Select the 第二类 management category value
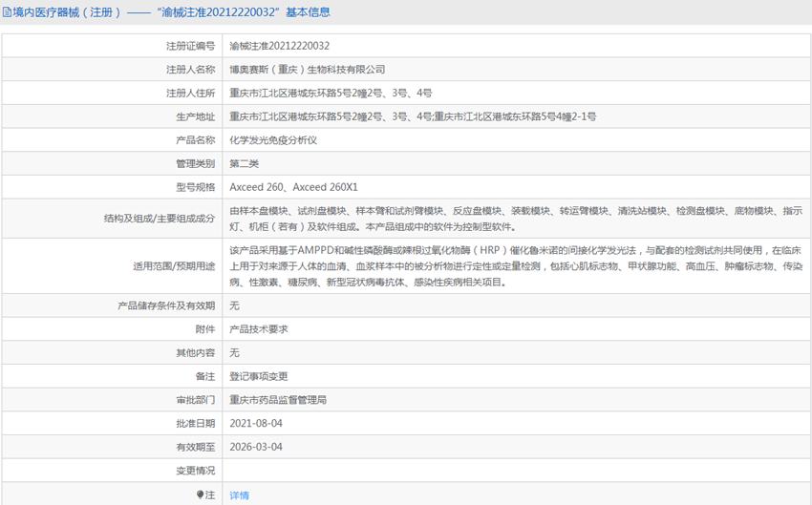The width and height of the screenshot is (812, 505). 244,163
